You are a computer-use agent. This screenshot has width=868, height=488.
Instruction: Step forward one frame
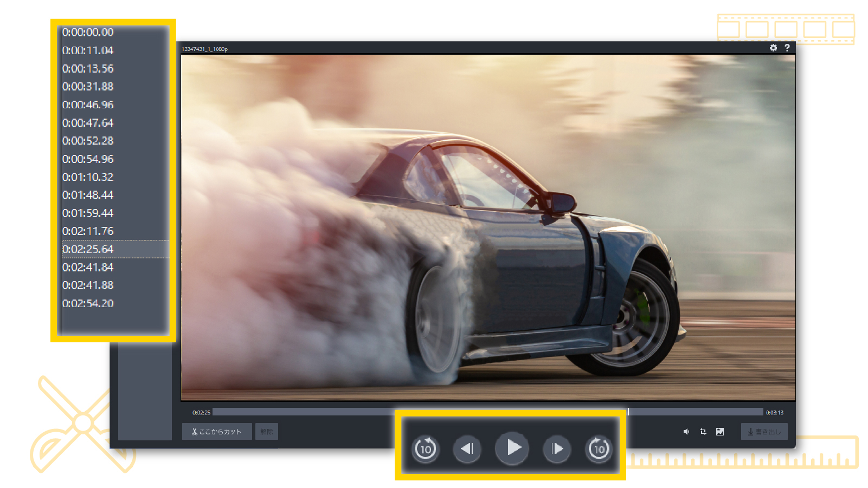[x=557, y=448]
